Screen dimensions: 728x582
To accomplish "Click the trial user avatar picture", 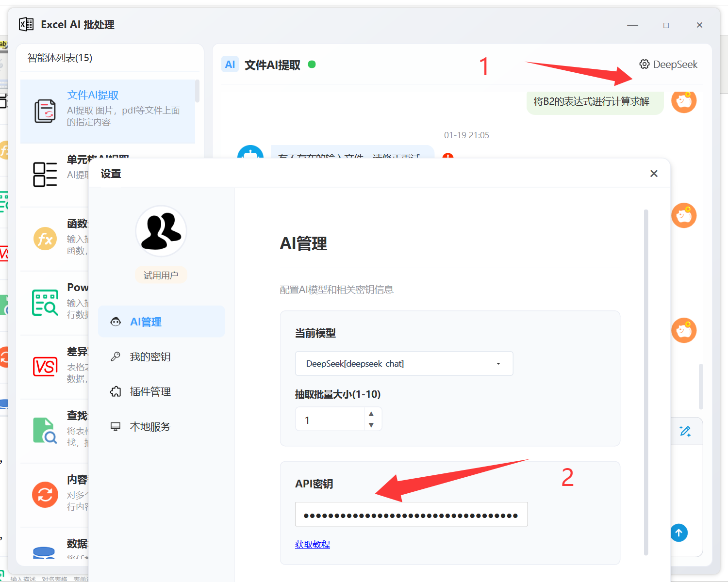I will click(161, 231).
